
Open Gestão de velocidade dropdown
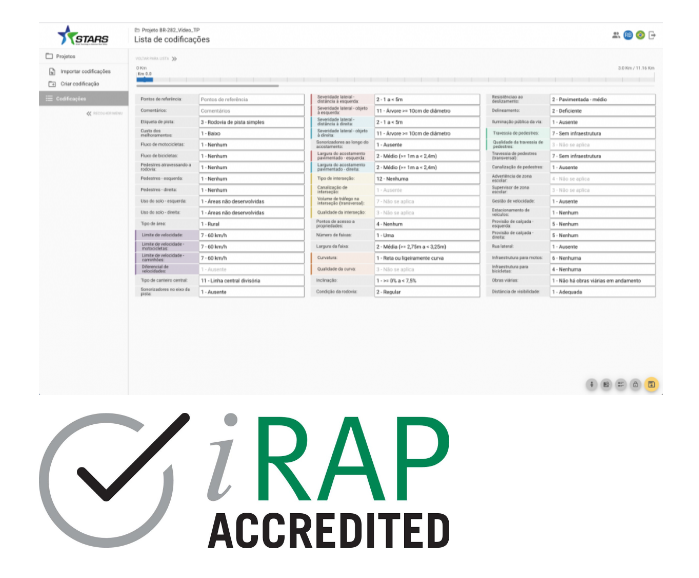[603, 201]
